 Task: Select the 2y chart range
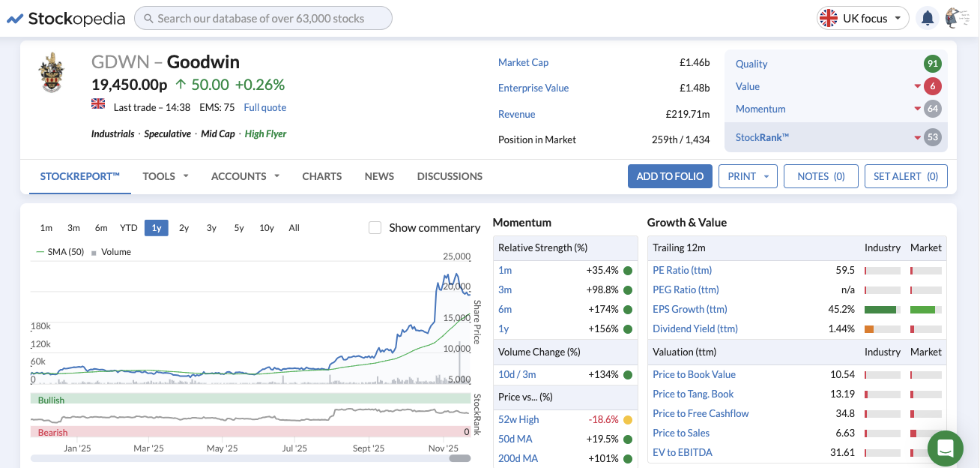184,228
